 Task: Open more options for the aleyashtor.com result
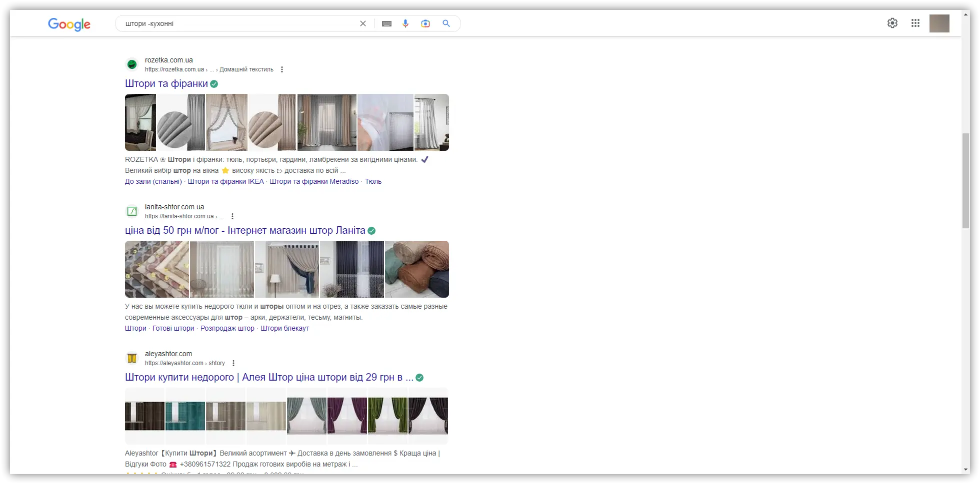click(x=233, y=363)
